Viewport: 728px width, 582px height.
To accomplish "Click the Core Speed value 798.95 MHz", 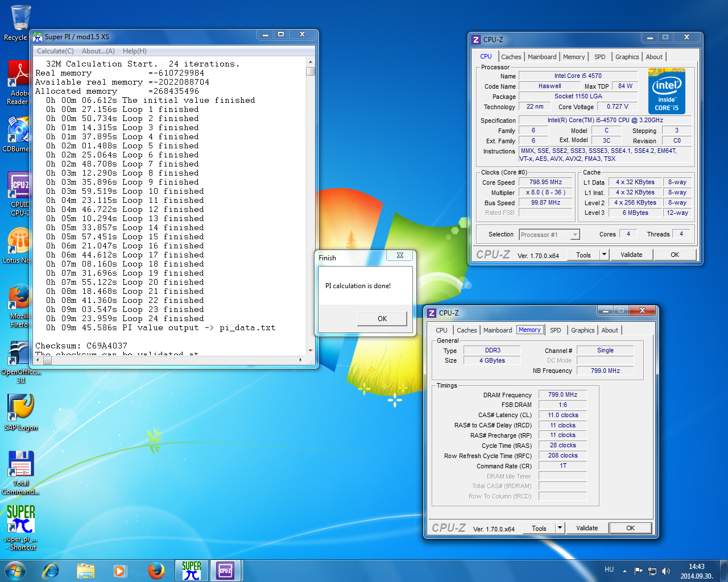I will coord(545,182).
